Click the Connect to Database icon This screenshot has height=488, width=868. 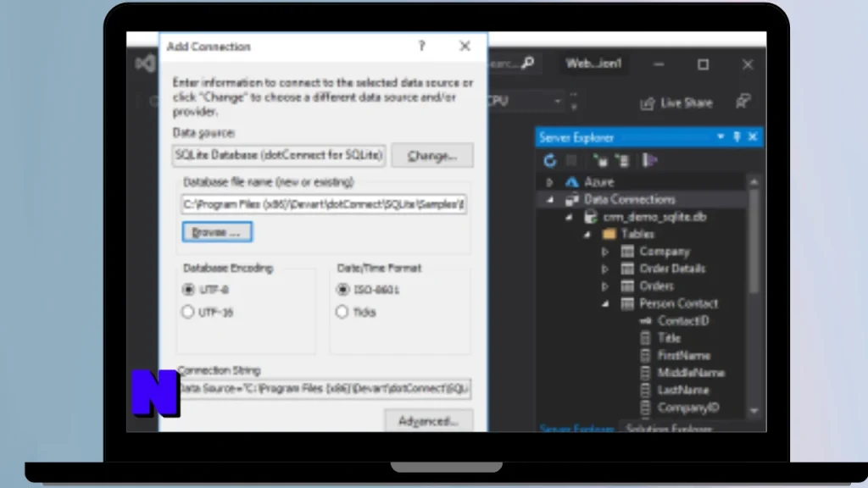[601, 160]
